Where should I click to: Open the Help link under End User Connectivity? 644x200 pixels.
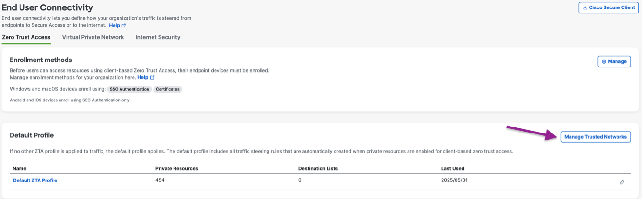click(x=114, y=25)
